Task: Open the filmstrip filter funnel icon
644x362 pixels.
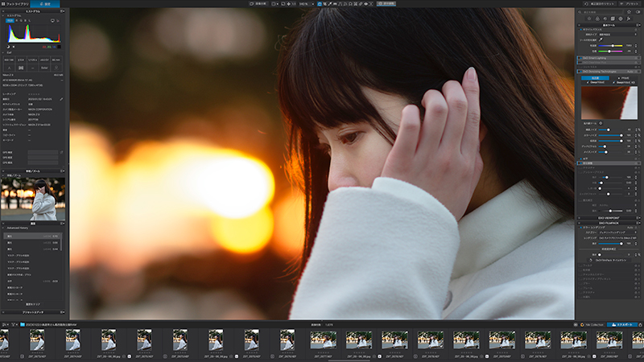Action: (14, 324)
